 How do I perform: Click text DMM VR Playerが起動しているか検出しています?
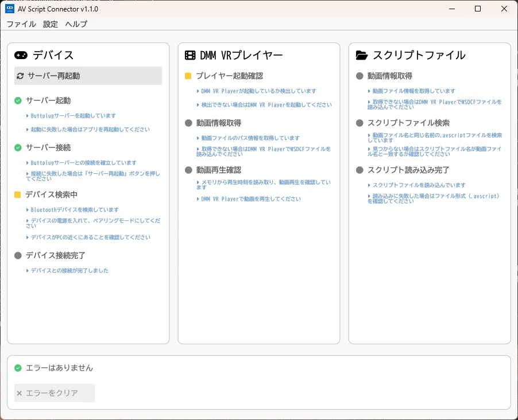click(x=258, y=91)
